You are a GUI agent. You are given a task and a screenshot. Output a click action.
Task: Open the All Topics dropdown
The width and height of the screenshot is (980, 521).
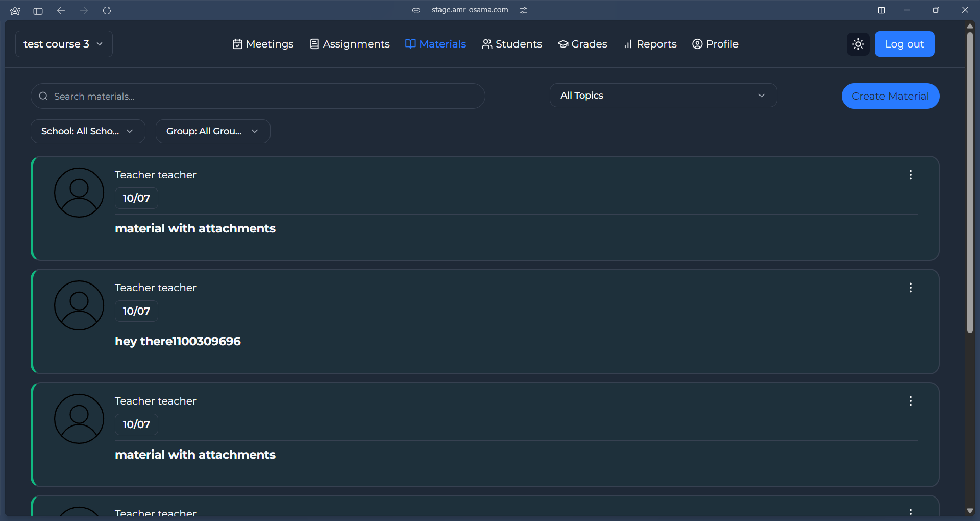click(x=663, y=95)
